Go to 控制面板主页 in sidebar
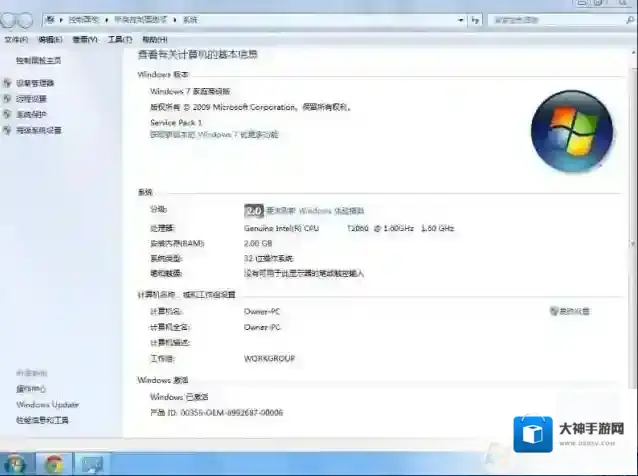638x476 pixels. 39,61
